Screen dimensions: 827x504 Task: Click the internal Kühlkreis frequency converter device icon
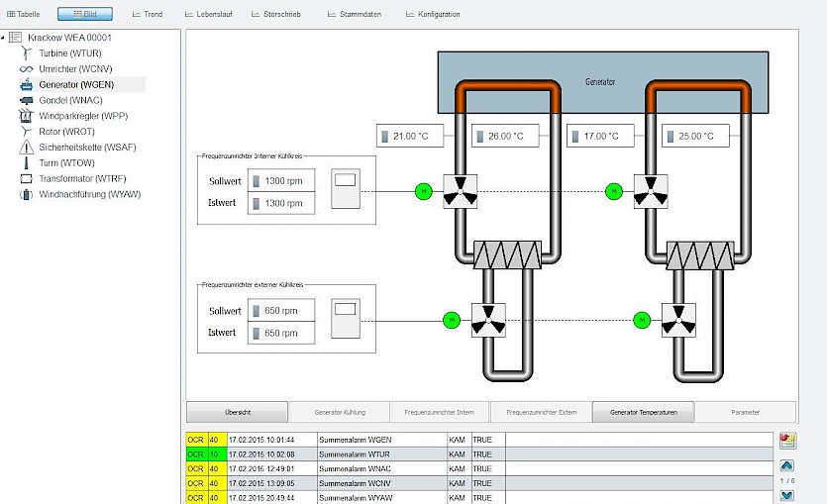[346, 189]
